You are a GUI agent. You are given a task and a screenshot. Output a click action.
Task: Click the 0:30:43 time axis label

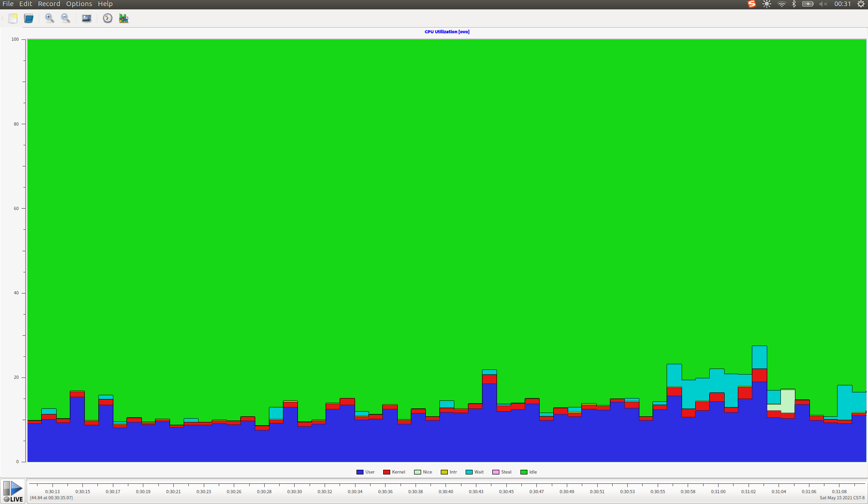(x=476, y=492)
